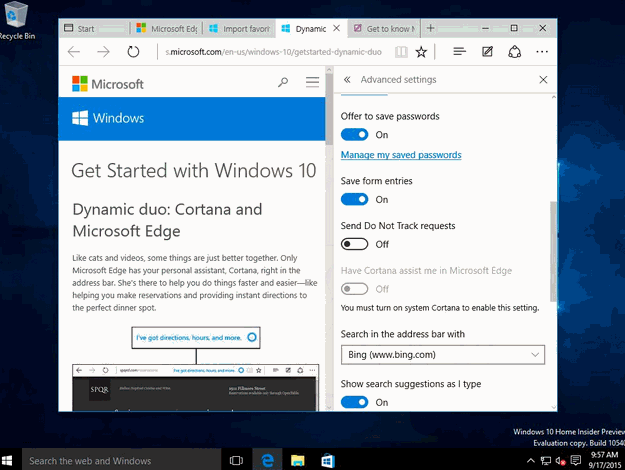Viewport: 625px width, 470px height.
Task: Click the Share icon in toolbar
Action: coord(514,52)
